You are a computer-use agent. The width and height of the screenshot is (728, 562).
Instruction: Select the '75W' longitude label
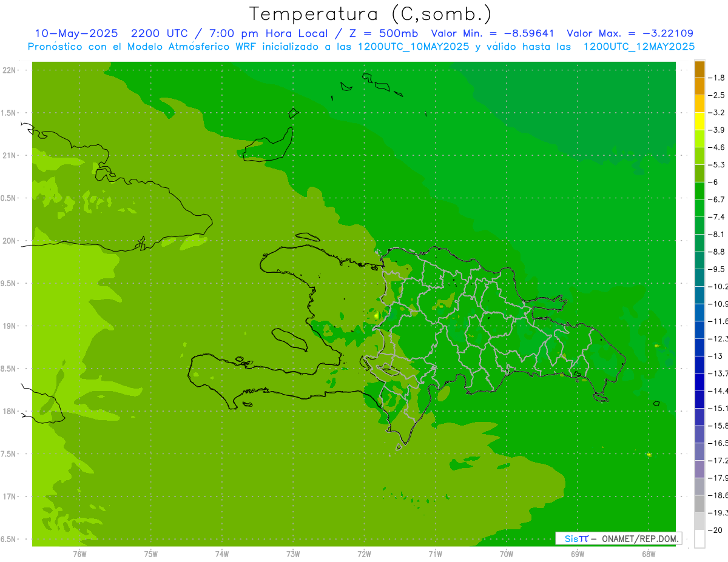[151, 554]
